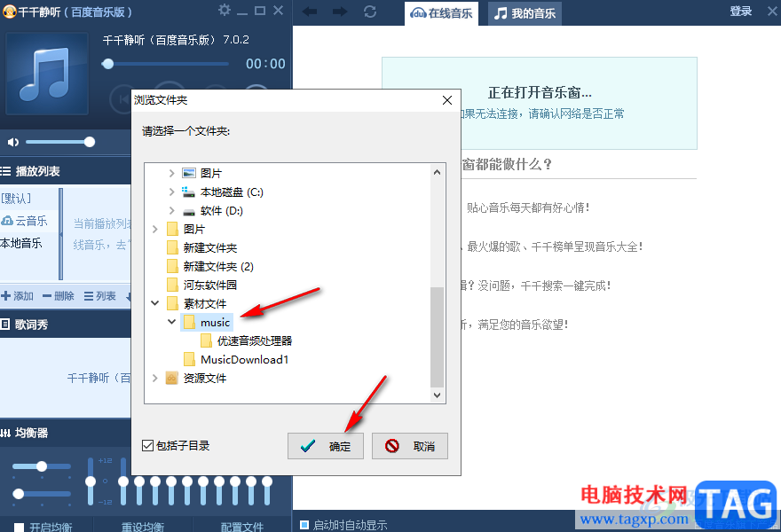Screen dimensions: 781x532
Task: Select the 新建文件夹 folder
Action: click(x=201, y=248)
